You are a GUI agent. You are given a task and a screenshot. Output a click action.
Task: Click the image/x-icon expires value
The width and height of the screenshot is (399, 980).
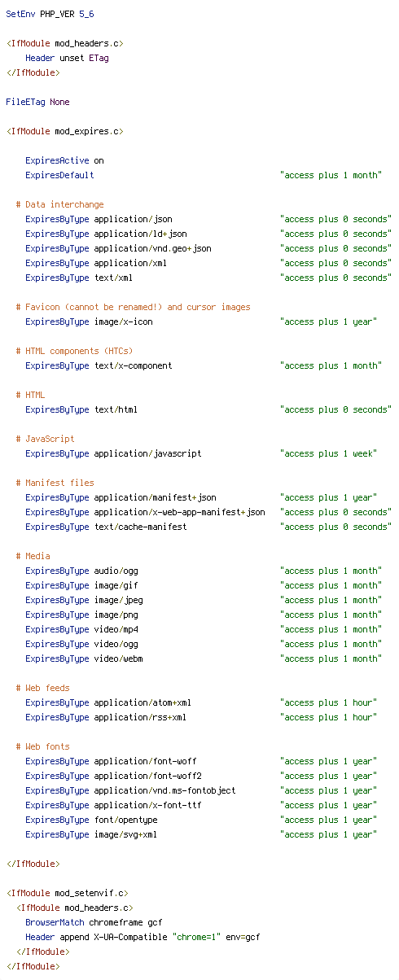[x=328, y=322]
